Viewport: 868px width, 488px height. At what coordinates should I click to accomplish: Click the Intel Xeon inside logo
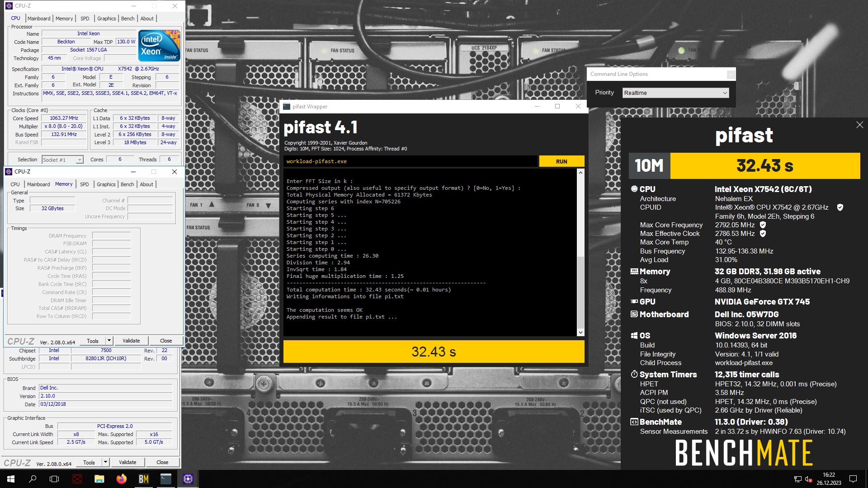[x=159, y=45]
